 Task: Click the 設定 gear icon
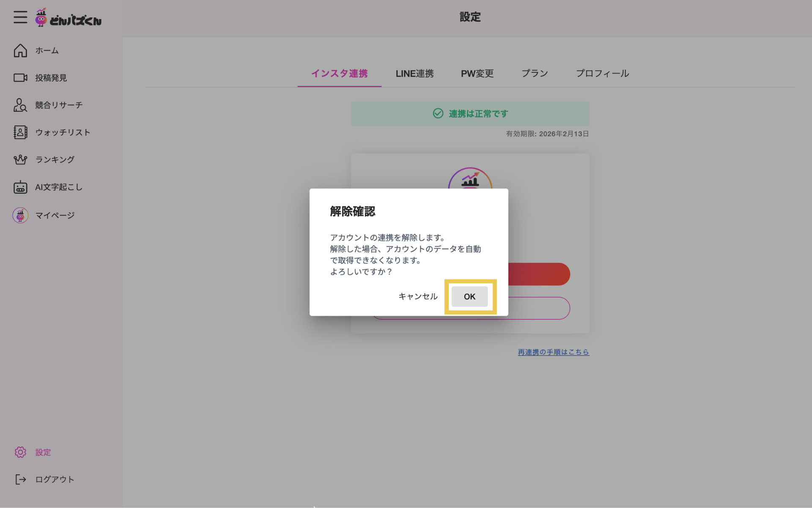[20, 452]
